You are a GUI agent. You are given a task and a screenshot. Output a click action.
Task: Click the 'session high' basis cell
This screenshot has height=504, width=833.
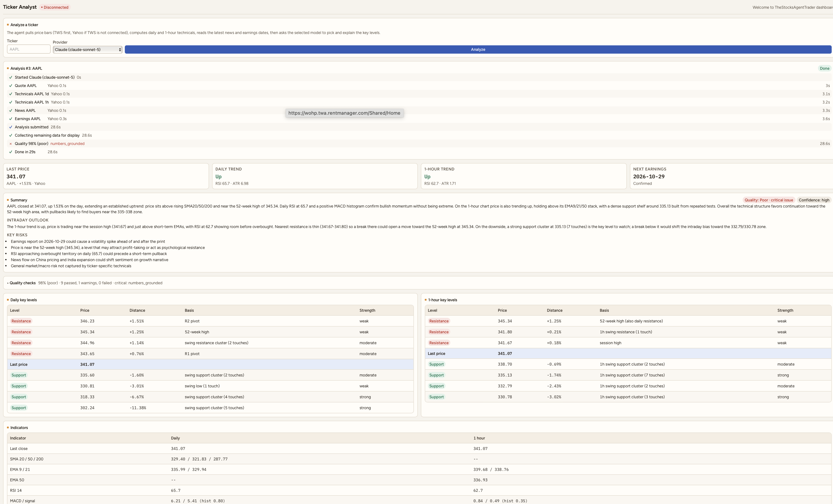610,343
